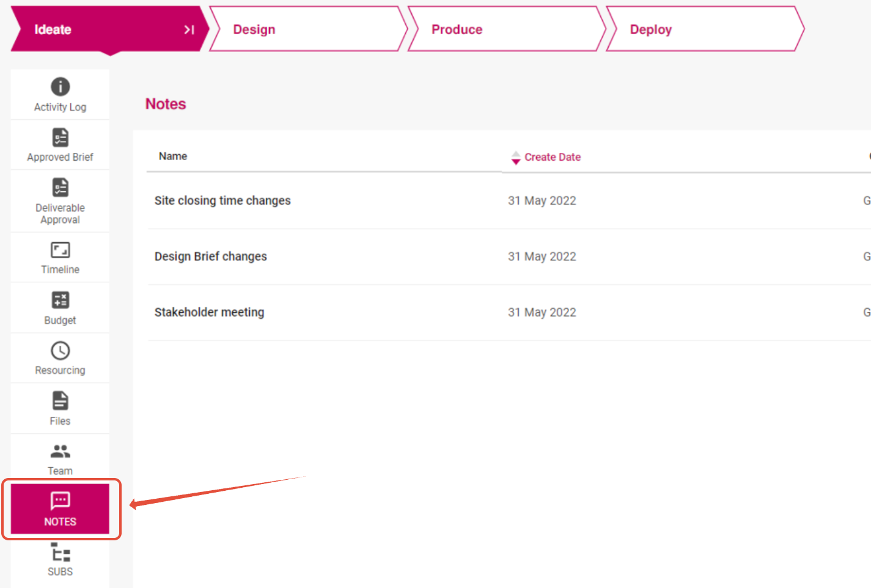Image resolution: width=871 pixels, height=588 pixels.
Task: Collapse the Ideate stage with arrow icon
Action: 189,29
